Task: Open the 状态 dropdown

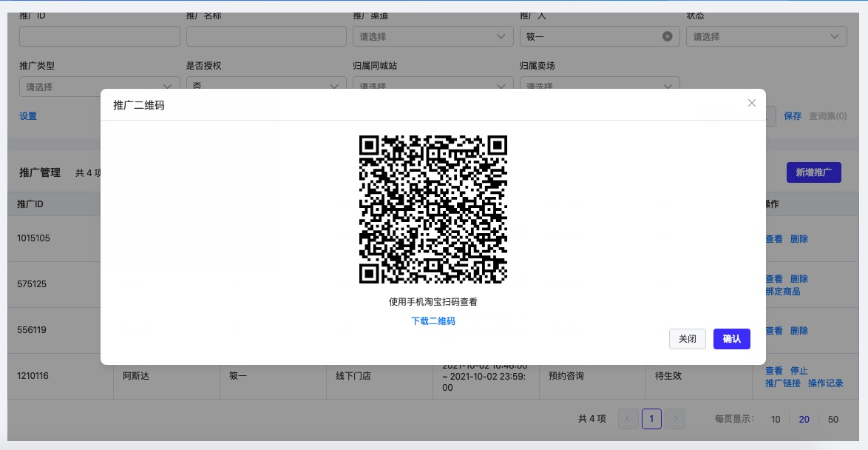Action: [766, 36]
